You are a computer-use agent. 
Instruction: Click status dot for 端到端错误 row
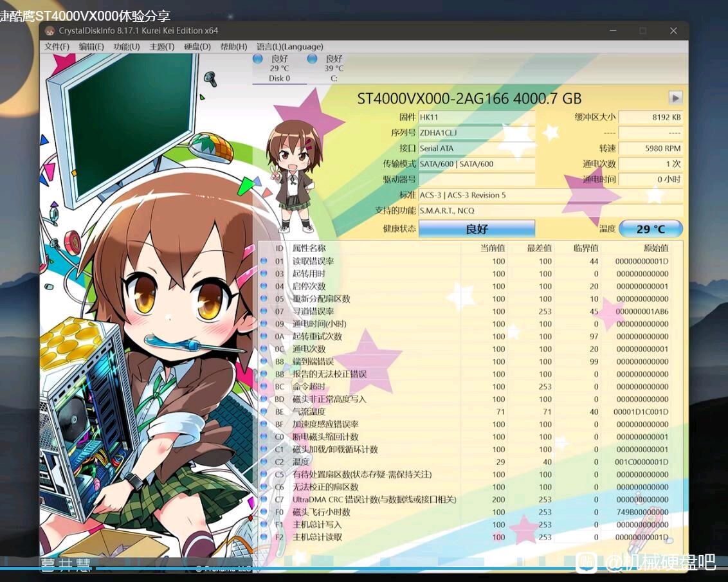click(x=264, y=361)
